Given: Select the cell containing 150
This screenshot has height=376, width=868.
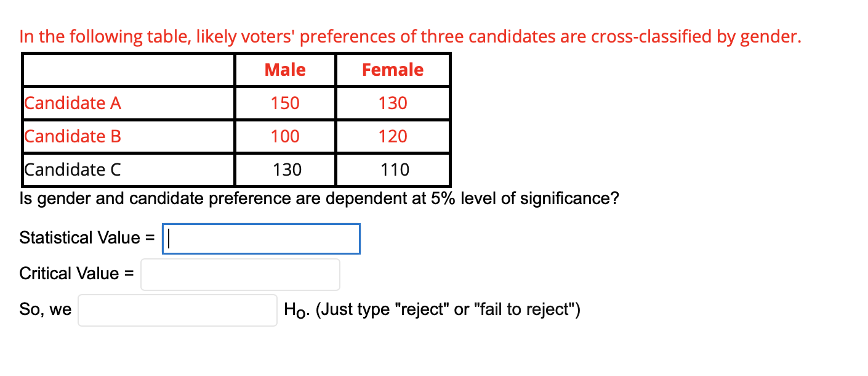Looking at the screenshot, I should (x=284, y=103).
